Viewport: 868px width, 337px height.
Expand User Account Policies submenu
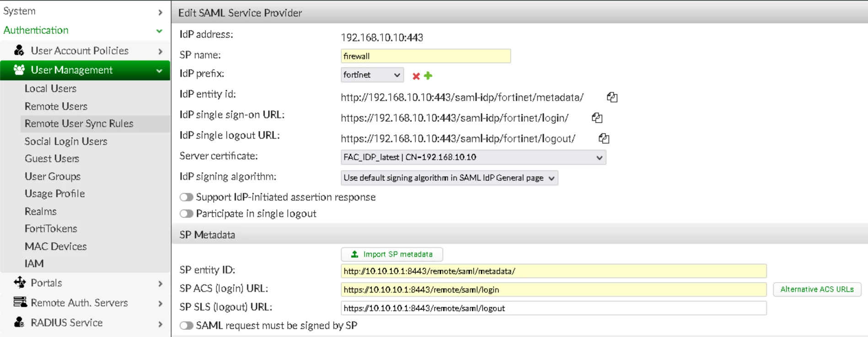point(160,51)
